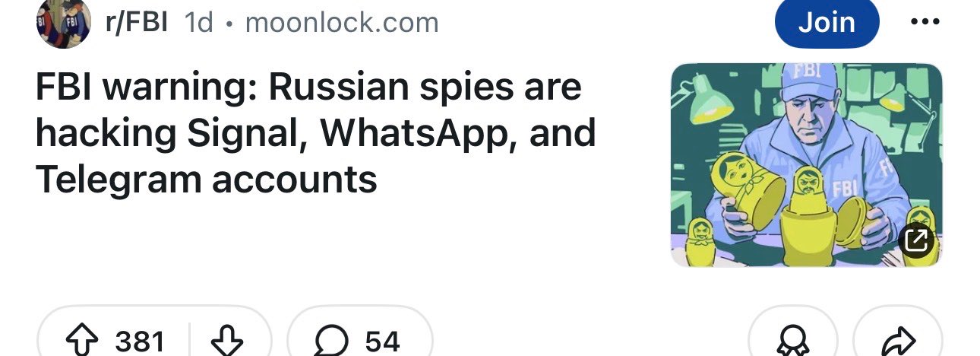This screenshot has height=356, width=980.
Task: Open the moonlock.com source link
Action: tap(342, 23)
